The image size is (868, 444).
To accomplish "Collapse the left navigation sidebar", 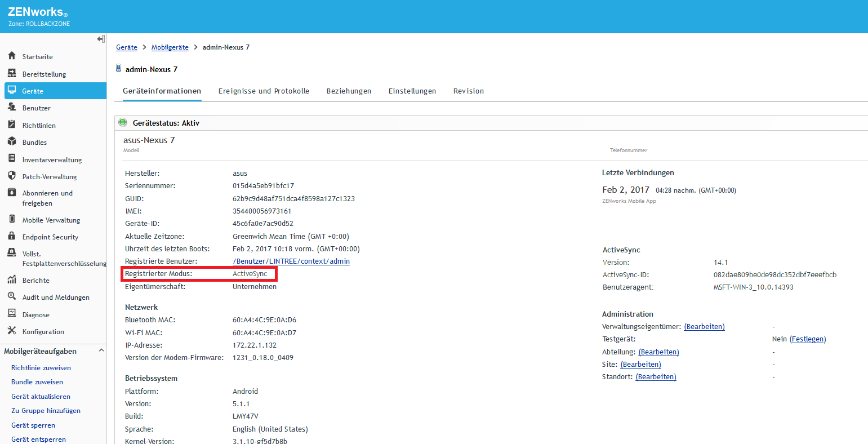I will 101,39.
